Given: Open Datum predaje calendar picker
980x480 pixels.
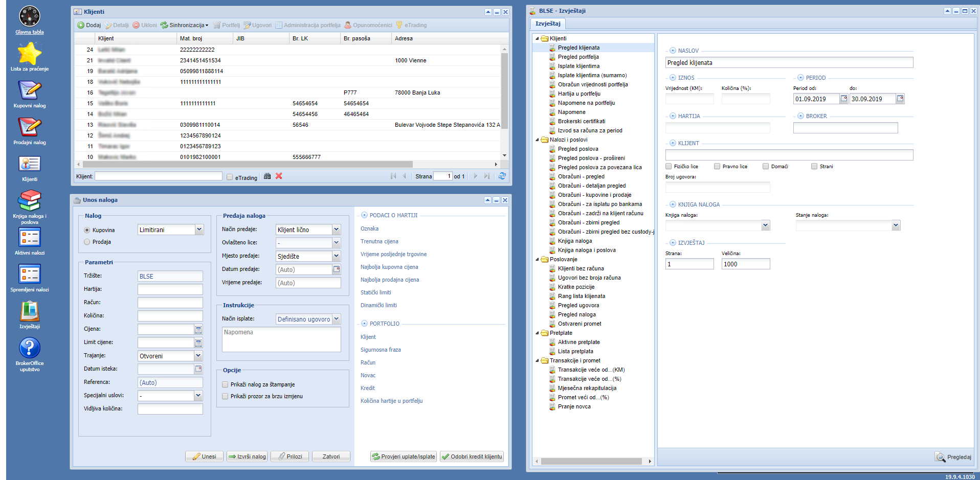Looking at the screenshot, I should (337, 269).
